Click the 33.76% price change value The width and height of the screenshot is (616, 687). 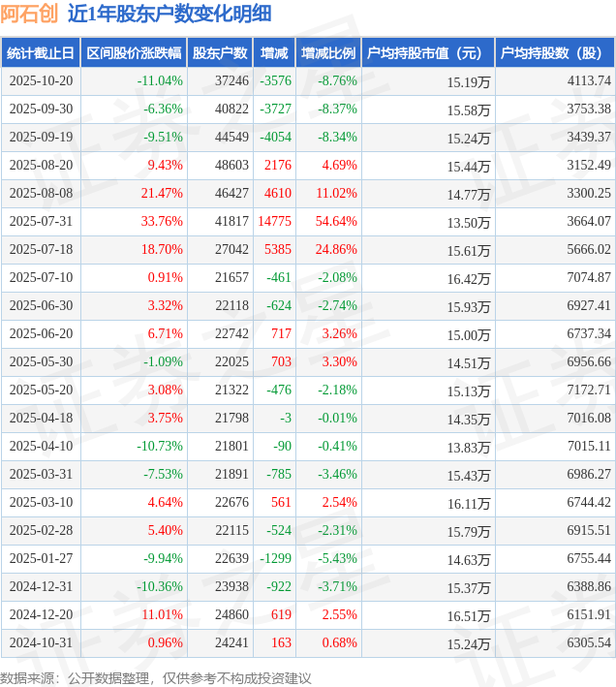[162, 222]
